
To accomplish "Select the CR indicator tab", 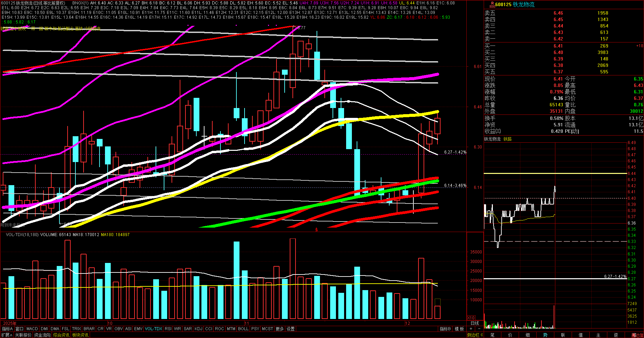I will [101, 329].
